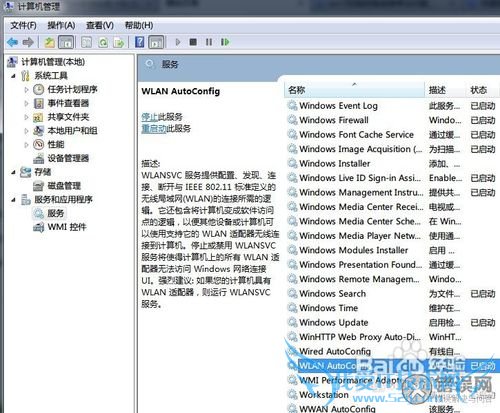Select the 性能 icon
Image resolution: width=500 pixels, height=413 pixels.
pyautogui.click(x=39, y=144)
